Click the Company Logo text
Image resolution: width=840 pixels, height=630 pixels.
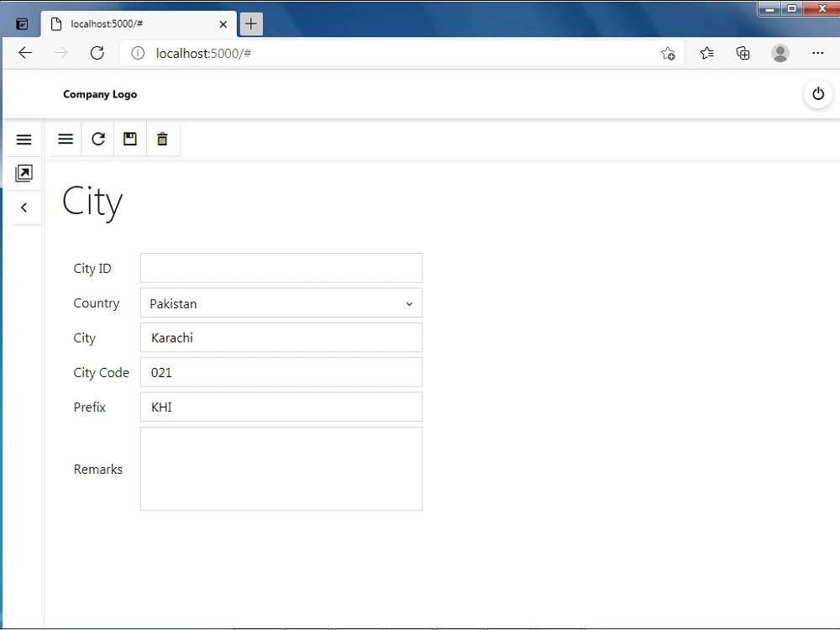[x=100, y=94]
